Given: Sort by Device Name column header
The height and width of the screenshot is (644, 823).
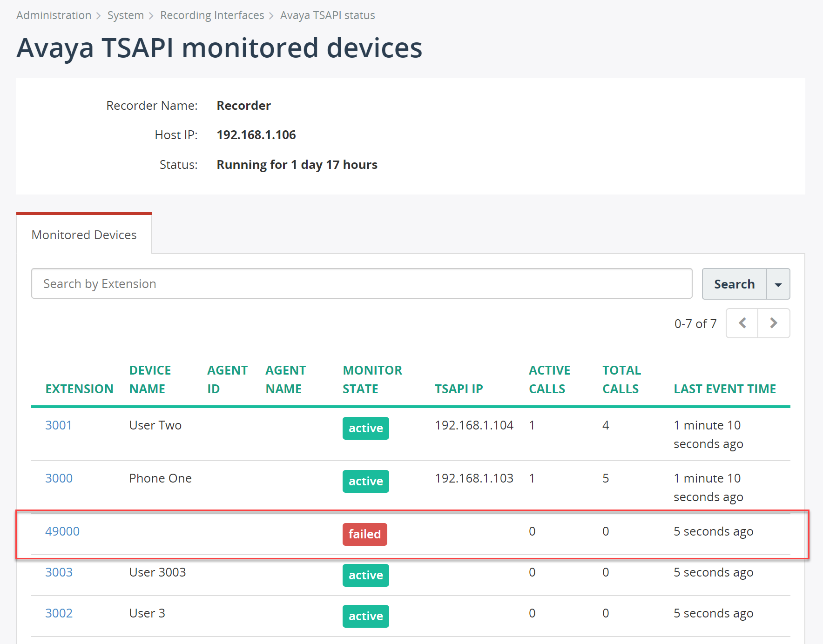Looking at the screenshot, I should (x=150, y=380).
